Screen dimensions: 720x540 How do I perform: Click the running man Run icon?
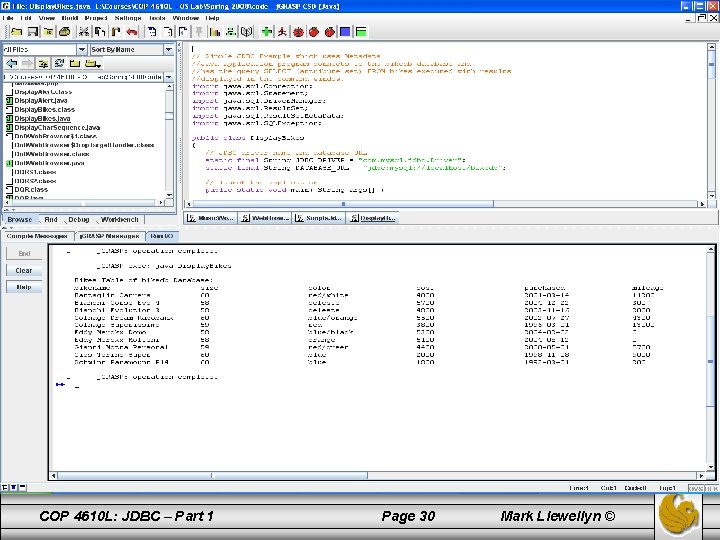[283, 32]
